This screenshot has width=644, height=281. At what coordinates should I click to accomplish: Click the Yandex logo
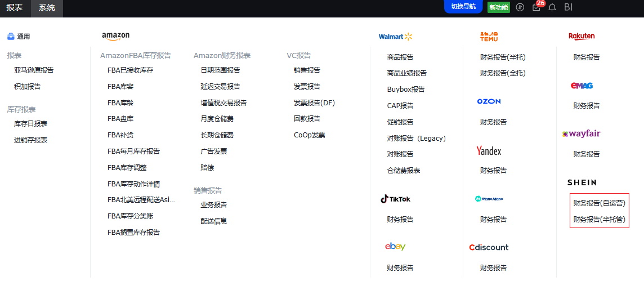tap(489, 151)
